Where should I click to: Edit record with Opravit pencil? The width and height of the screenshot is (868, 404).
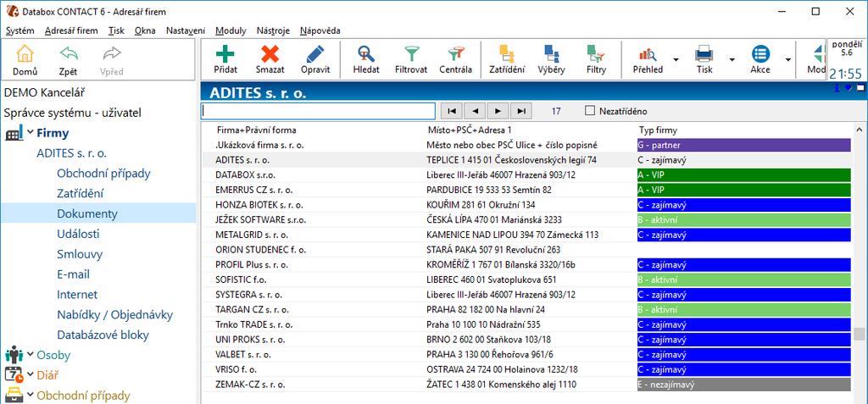[315, 53]
